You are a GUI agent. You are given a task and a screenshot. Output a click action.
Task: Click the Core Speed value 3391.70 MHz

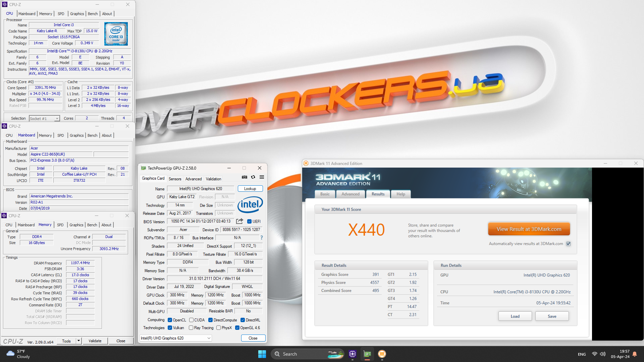pyautogui.click(x=46, y=88)
